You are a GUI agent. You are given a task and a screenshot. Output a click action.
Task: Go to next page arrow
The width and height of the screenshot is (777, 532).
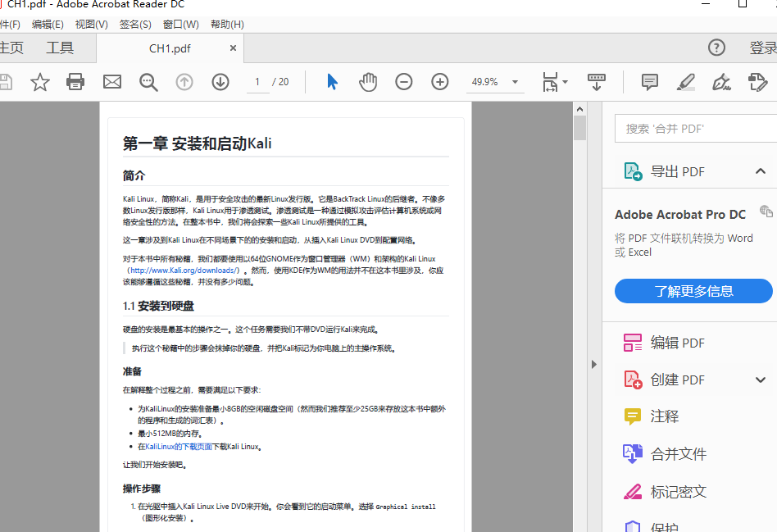tap(220, 82)
